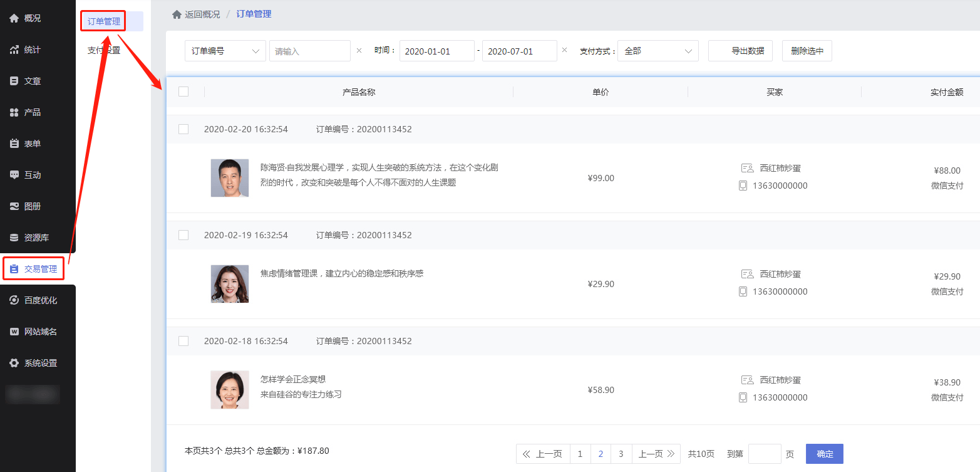Check the select-all checkbox in table header
This screenshot has width=980, height=472.
pos(183,92)
